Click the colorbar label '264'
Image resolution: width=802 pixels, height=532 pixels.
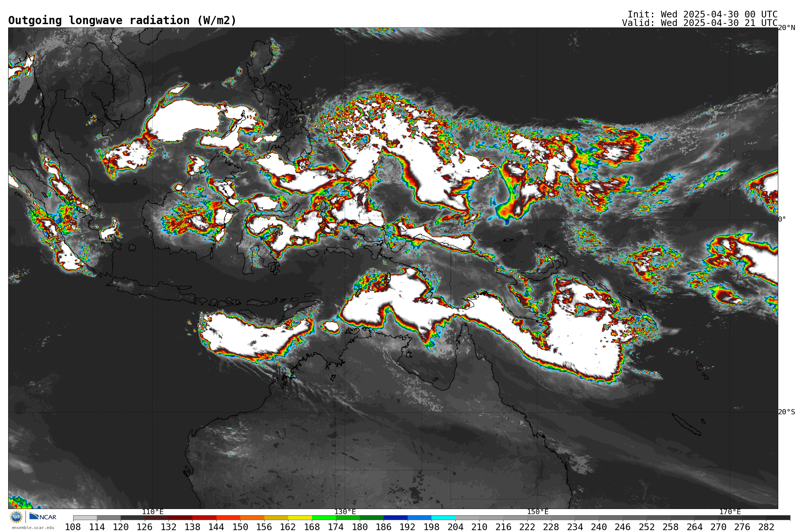point(694,527)
